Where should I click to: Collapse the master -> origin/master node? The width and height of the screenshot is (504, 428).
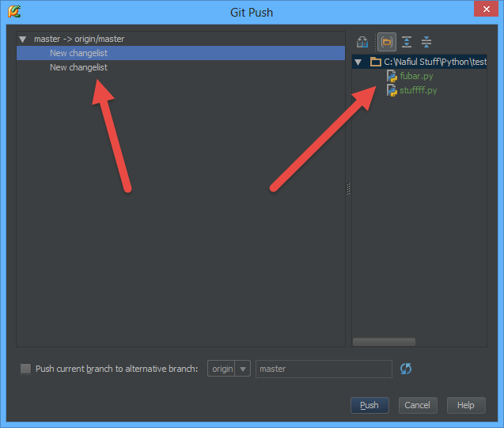point(22,40)
